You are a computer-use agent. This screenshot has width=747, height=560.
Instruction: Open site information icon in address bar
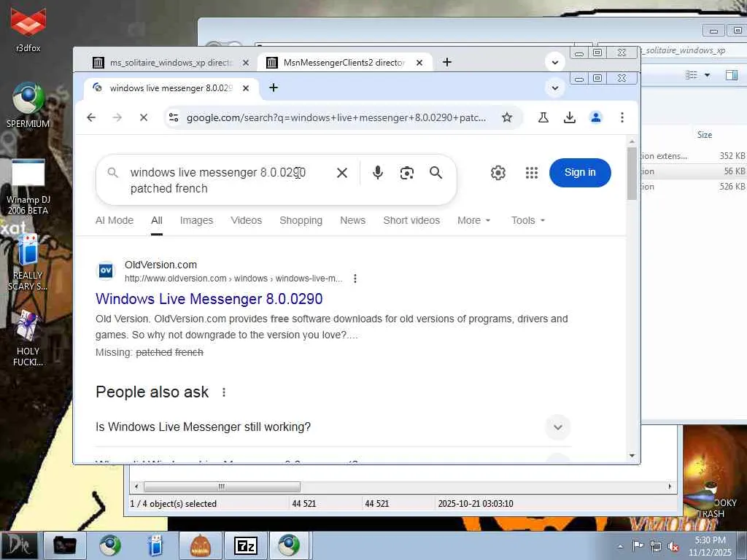coord(174,117)
